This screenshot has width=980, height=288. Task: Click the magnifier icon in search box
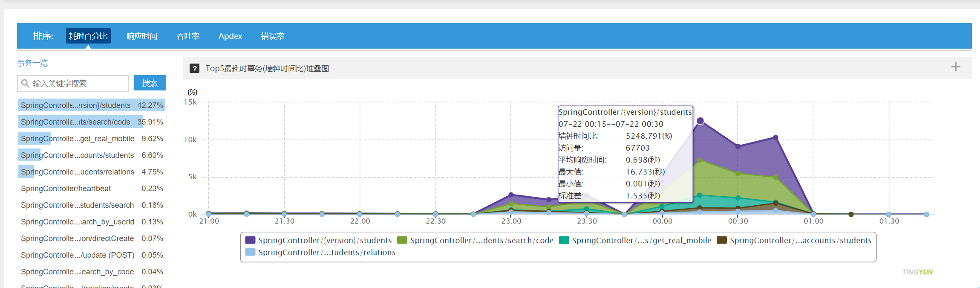[26, 83]
